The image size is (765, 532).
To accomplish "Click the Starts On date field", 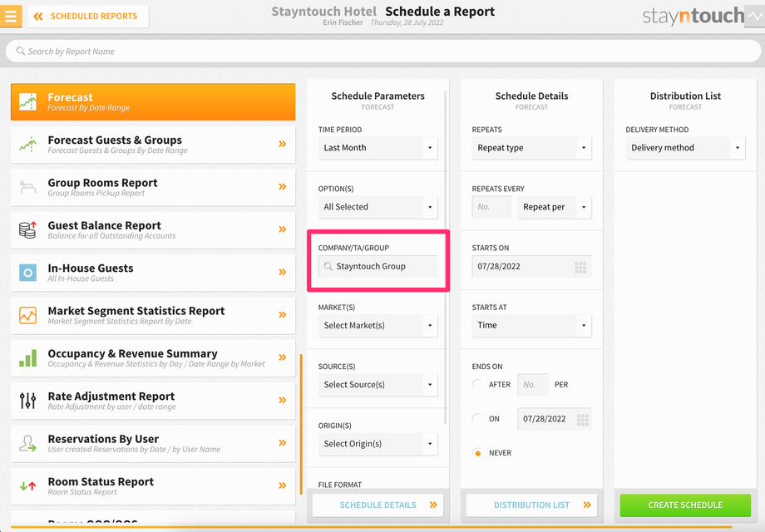I will coord(532,266).
